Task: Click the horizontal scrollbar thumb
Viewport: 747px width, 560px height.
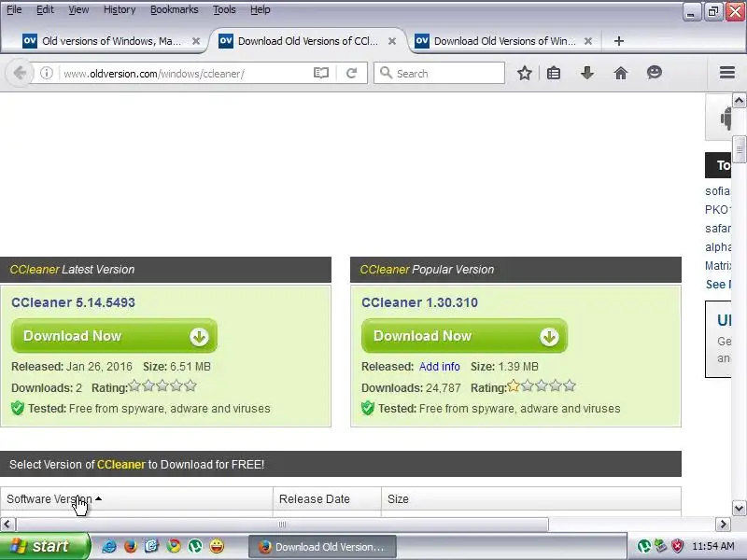Action: click(282, 525)
